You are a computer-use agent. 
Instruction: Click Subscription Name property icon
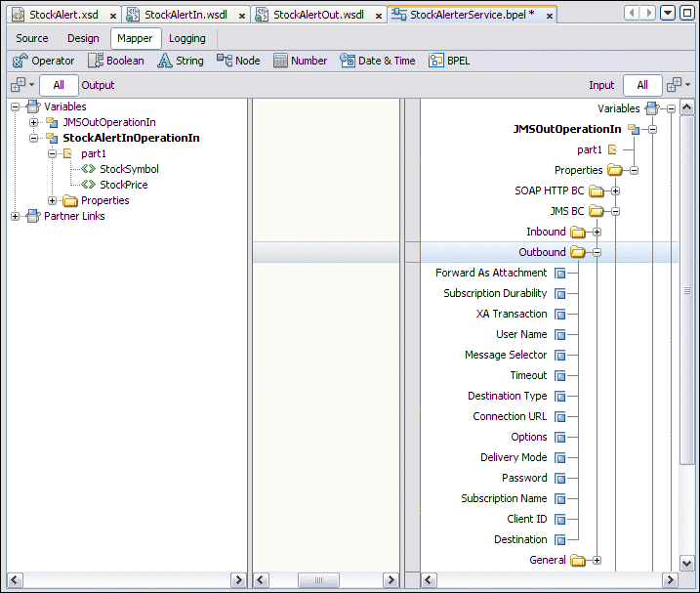point(559,499)
